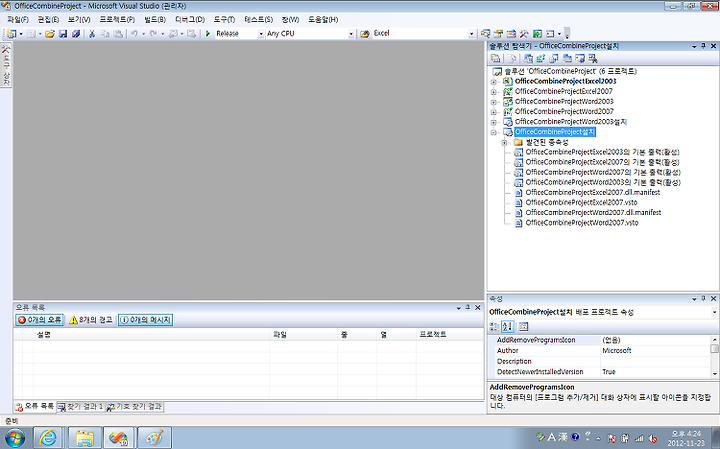Viewport: 720px width, 449px height.
Task: Click the Cut scissors icon
Action: [92, 34]
